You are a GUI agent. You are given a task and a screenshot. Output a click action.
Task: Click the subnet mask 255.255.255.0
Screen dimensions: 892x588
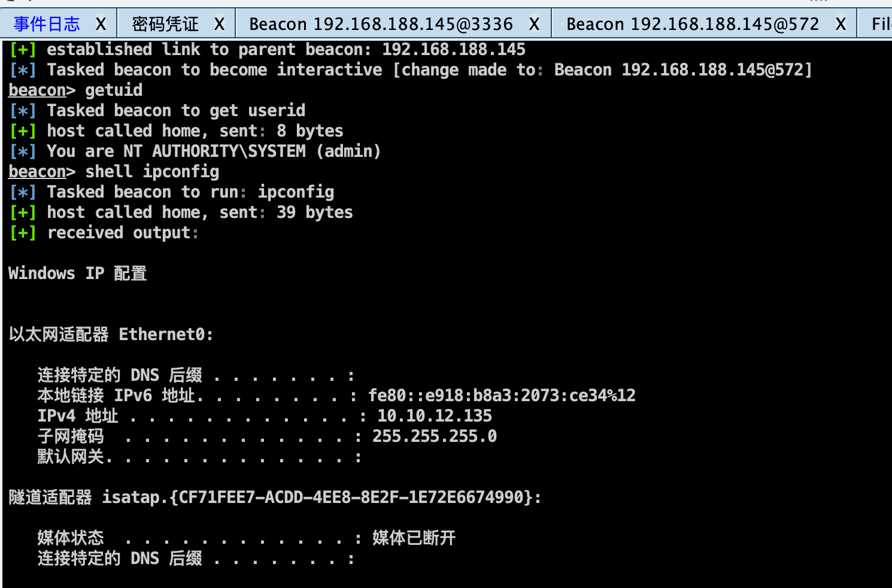pos(435,437)
